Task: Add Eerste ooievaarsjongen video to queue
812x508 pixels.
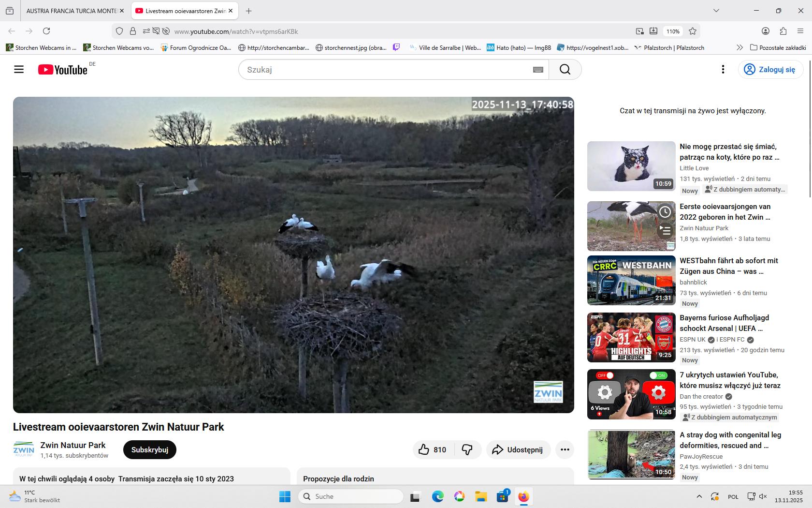Action: click(666, 230)
